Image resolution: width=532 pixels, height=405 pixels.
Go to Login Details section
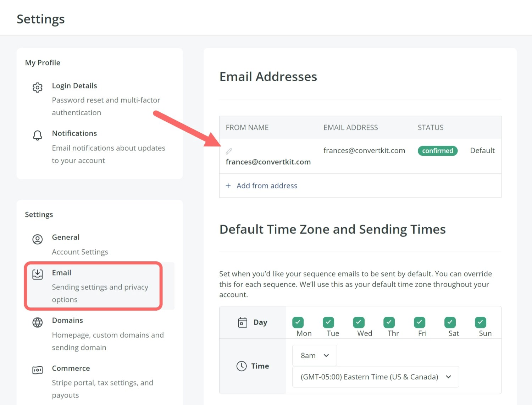pyautogui.click(x=74, y=86)
